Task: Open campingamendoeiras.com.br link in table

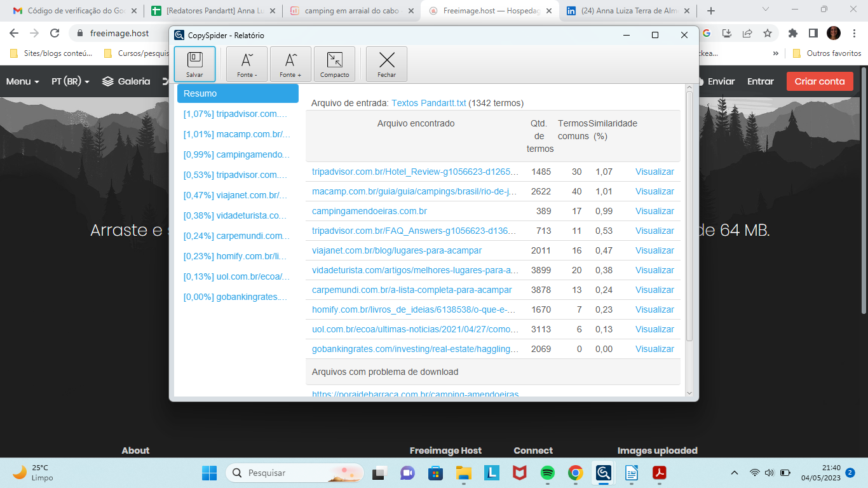Action: 369,211
